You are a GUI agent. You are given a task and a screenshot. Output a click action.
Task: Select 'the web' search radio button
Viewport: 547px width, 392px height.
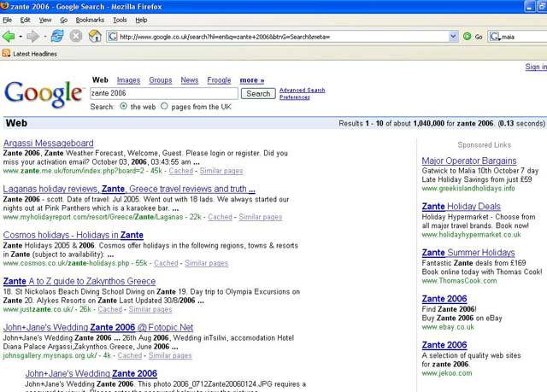123,106
